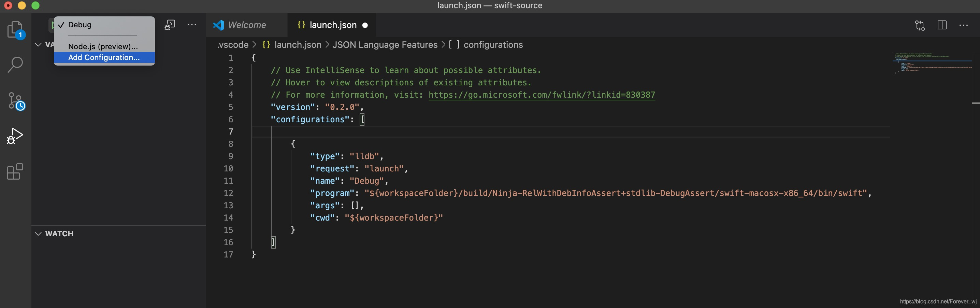Click line number 7 in gutter

(x=231, y=132)
